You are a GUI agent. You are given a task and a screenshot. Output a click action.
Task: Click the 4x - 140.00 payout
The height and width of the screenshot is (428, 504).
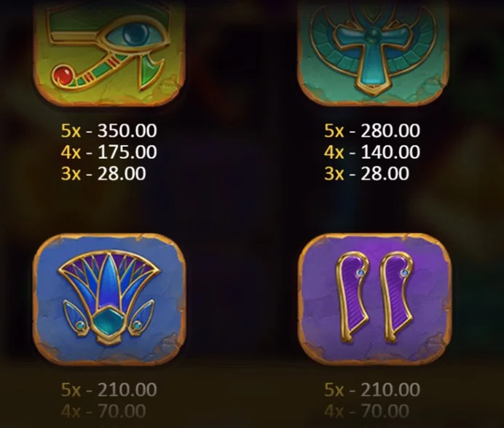click(x=372, y=152)
